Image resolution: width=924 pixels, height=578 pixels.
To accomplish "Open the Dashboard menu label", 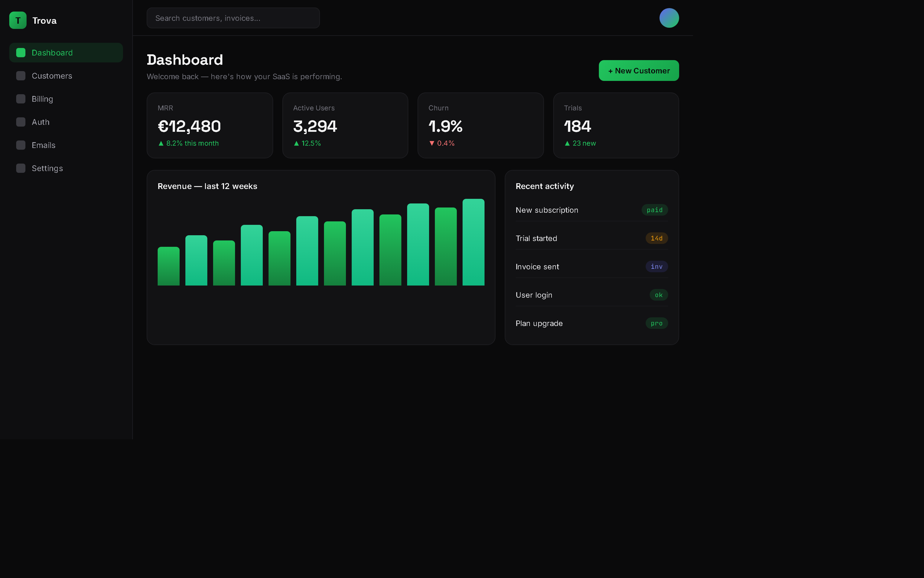I will (52, 53).
